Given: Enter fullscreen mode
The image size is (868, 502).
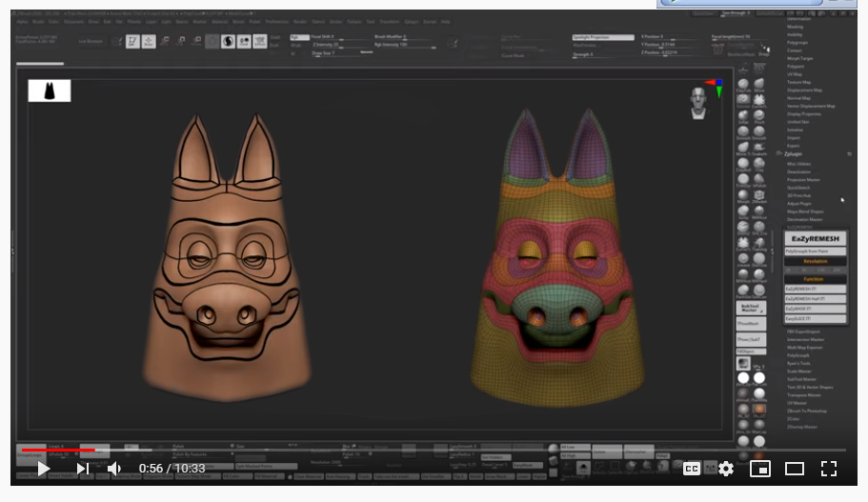Looking at the screenshot, I should (829, 469).
